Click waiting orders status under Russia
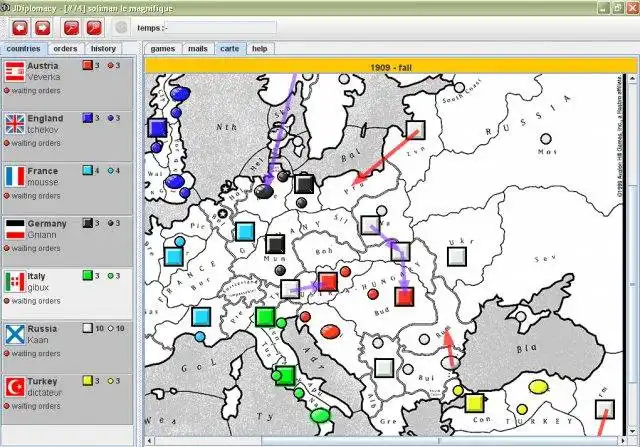 tap(33, 354)
